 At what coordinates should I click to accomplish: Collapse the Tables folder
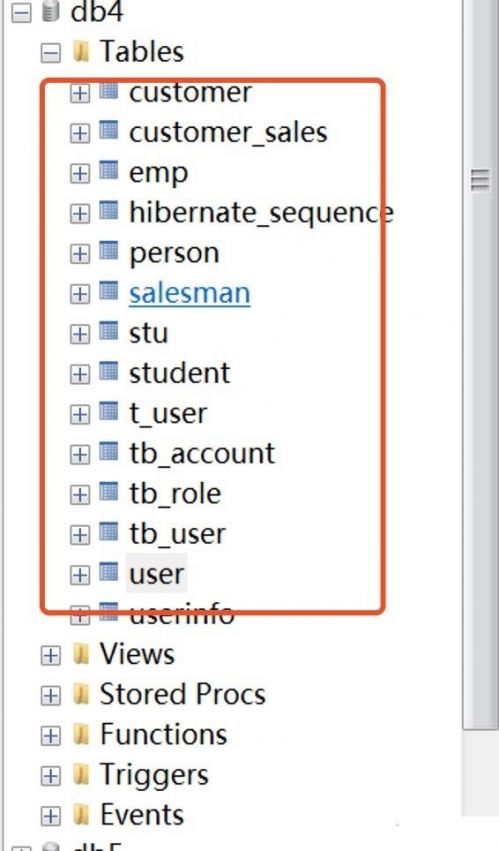pyautogui.click(x=50, y=53)
